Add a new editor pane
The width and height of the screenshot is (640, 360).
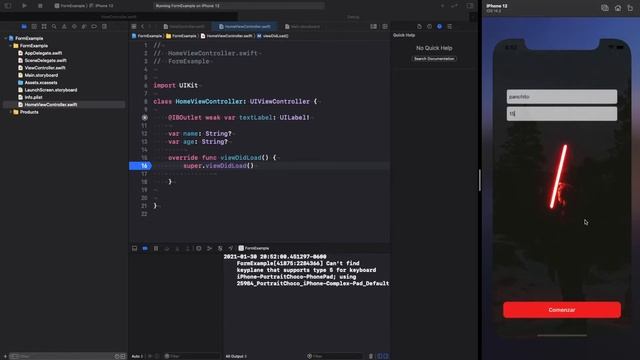[385, 27]
